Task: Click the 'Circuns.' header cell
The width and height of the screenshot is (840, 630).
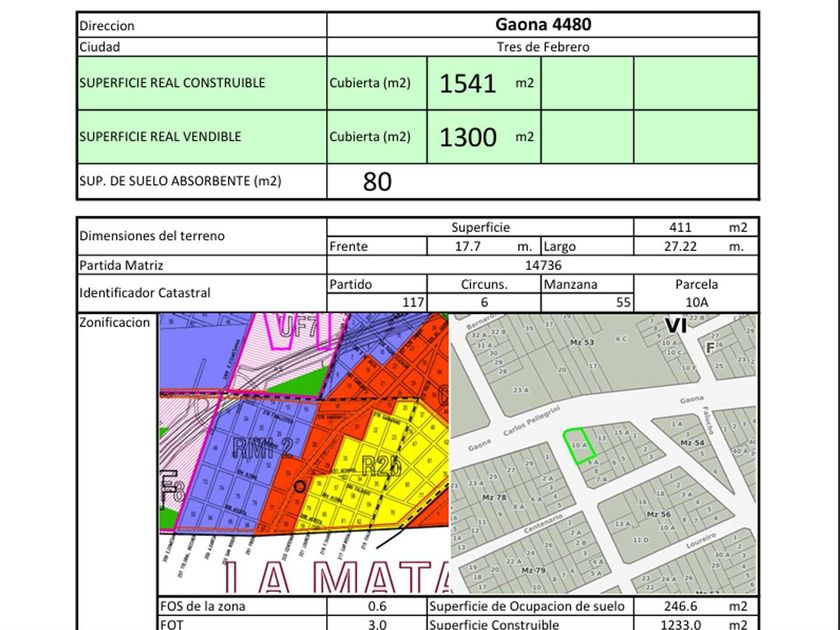Action: point(484,284)
